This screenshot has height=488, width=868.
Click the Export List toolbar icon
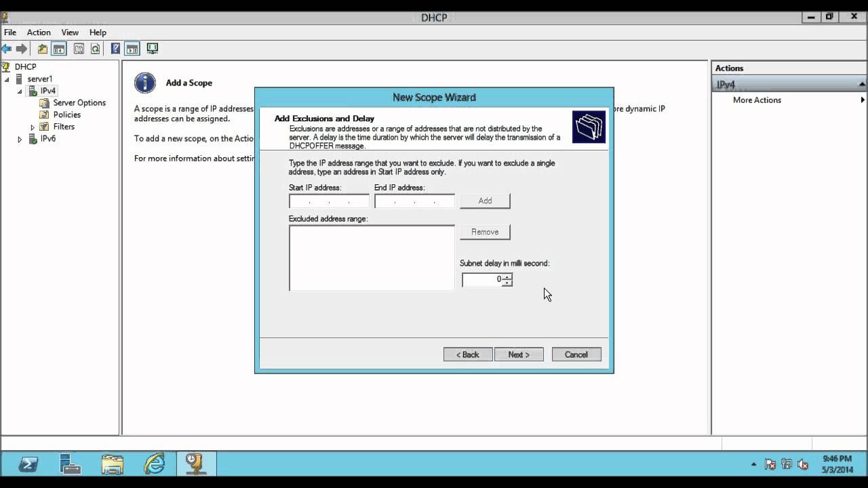79,49
